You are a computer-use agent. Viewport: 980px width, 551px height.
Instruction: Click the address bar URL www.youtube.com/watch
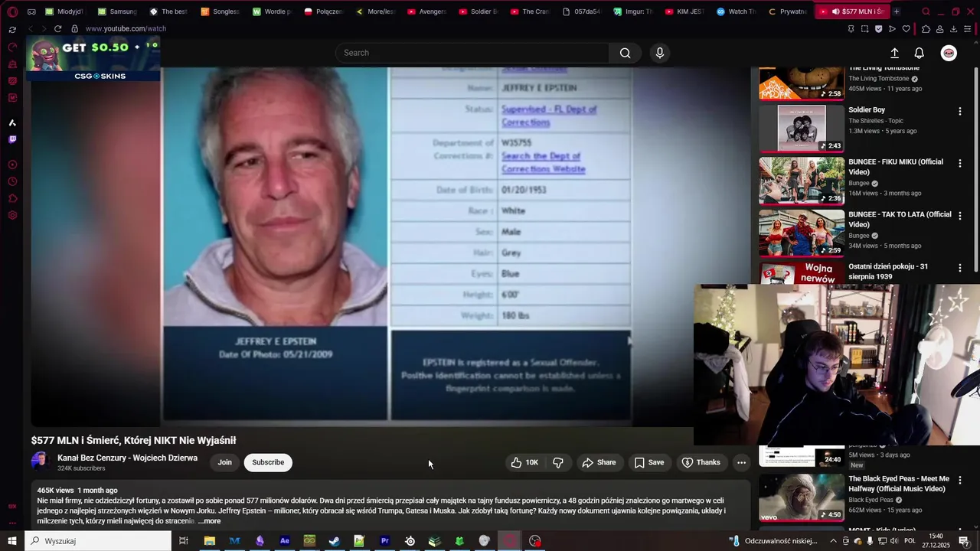(x=126, y=28)
